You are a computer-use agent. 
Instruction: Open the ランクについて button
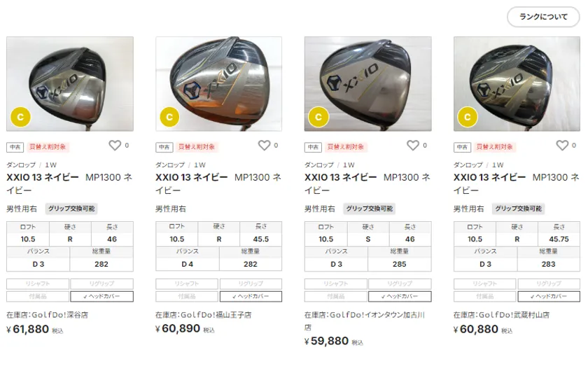click(x=543, y=17)
